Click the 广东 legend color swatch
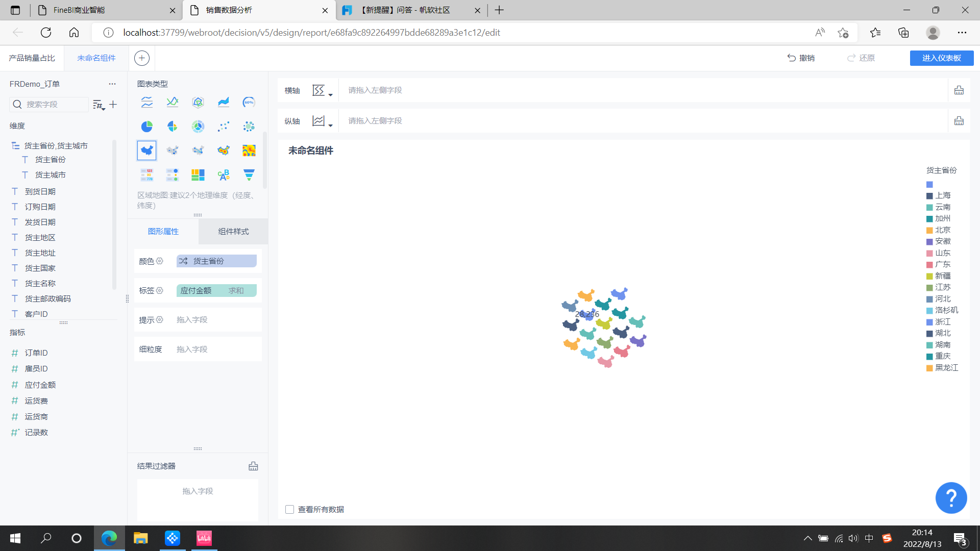 tap(929, 264)
